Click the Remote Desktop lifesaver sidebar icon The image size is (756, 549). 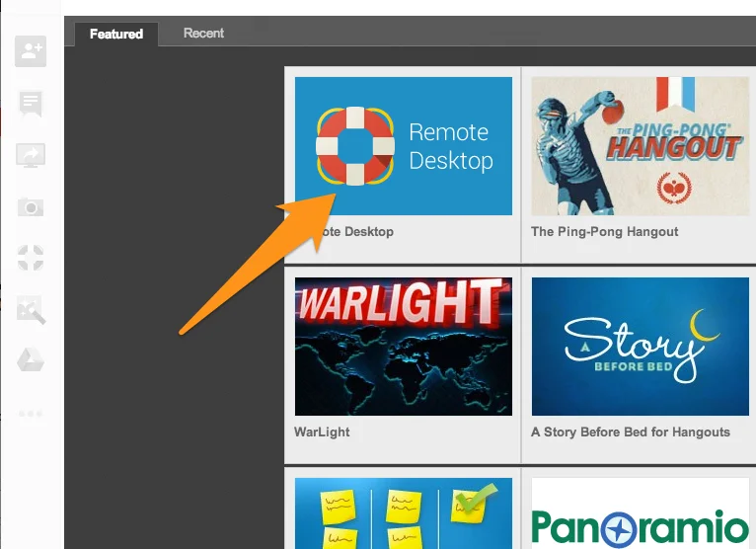(31, 258)
